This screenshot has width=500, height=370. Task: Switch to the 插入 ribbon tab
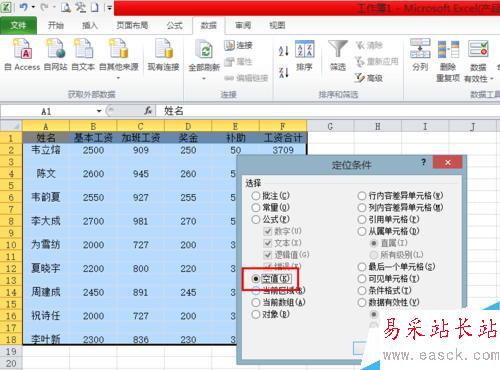coord(90,25)
